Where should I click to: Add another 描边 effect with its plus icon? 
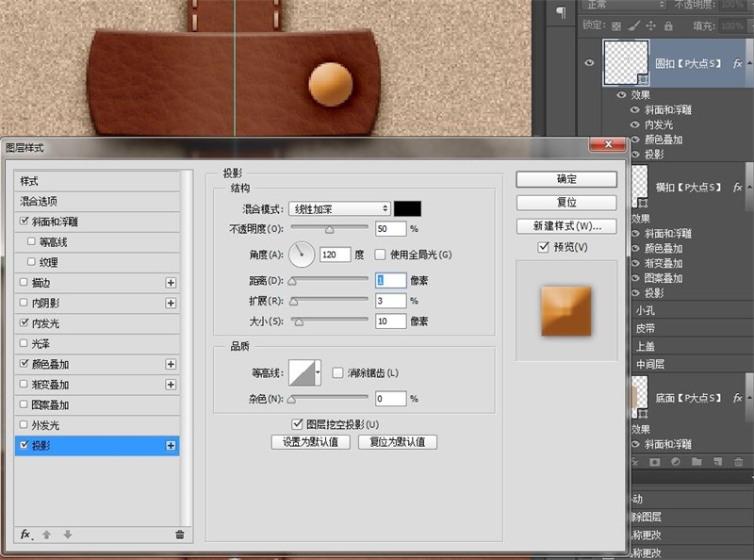[x=171, y=283]
